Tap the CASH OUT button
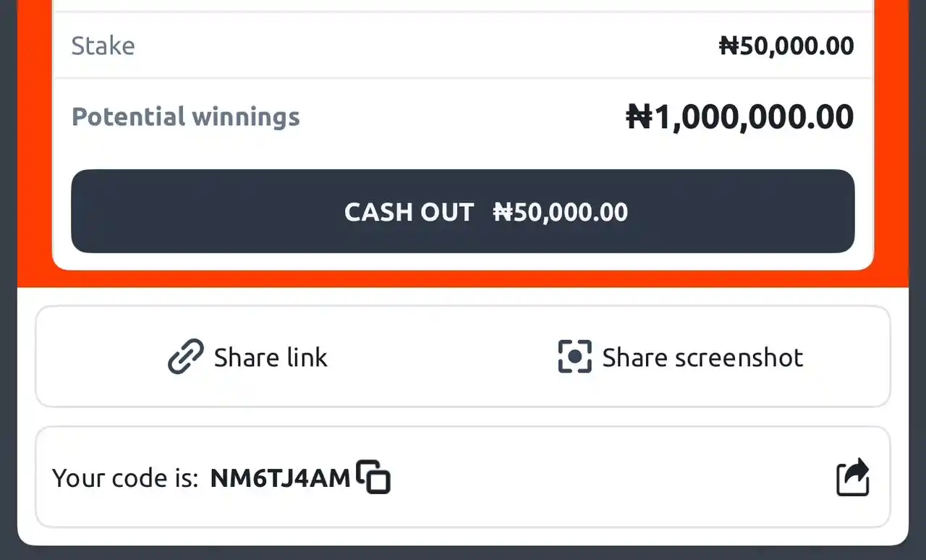 pyautogui.click(x=463, y=211)
